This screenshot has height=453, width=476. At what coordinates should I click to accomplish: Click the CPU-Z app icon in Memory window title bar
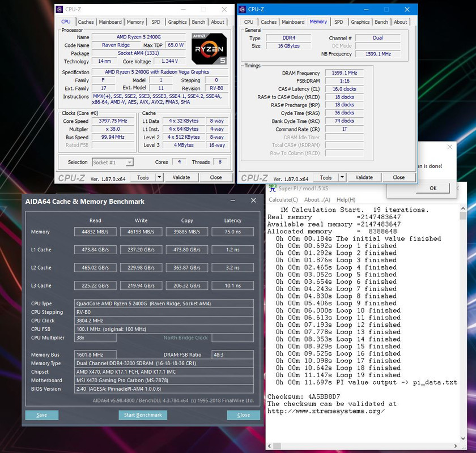(x=243, y=10)
